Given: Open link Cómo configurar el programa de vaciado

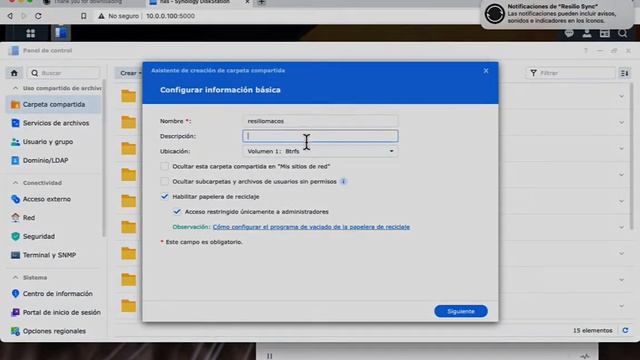Looking at the screenshot, I should pos(311,227).
